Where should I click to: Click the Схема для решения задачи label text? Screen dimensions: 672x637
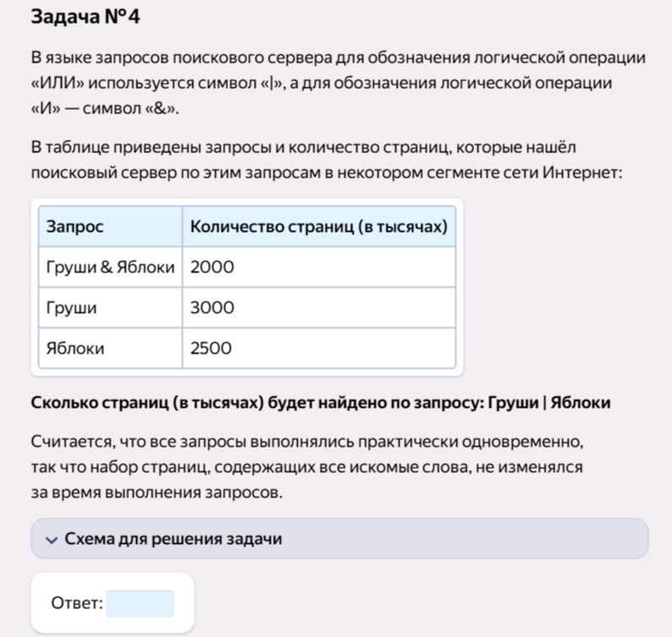pyautogui.click(x=174, y=539)
